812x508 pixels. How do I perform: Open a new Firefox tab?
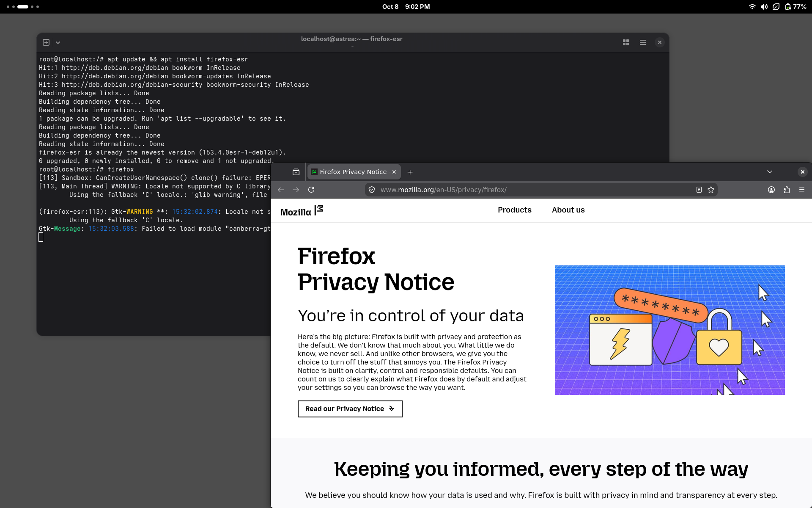click(410, 172)
